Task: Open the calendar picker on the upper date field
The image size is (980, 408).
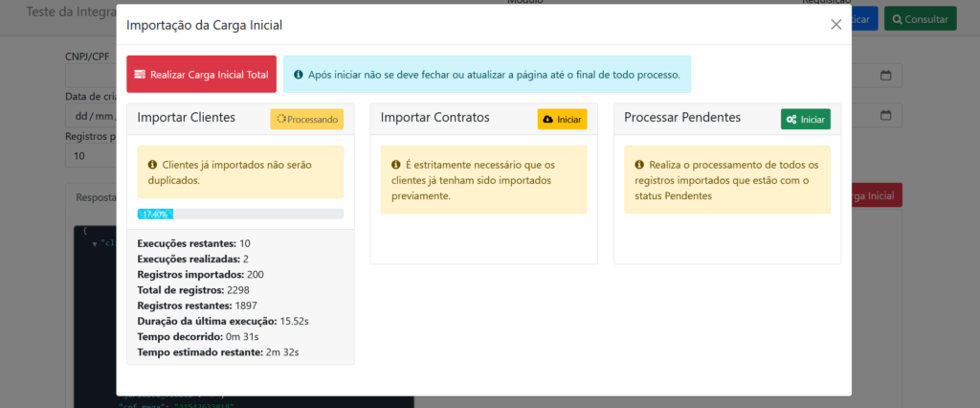Action: (885, 76)
